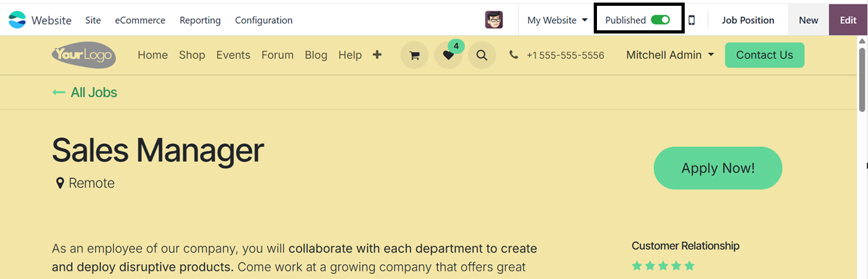Toggle the Published switch off
Screen dimensions: 868x279
660,20
